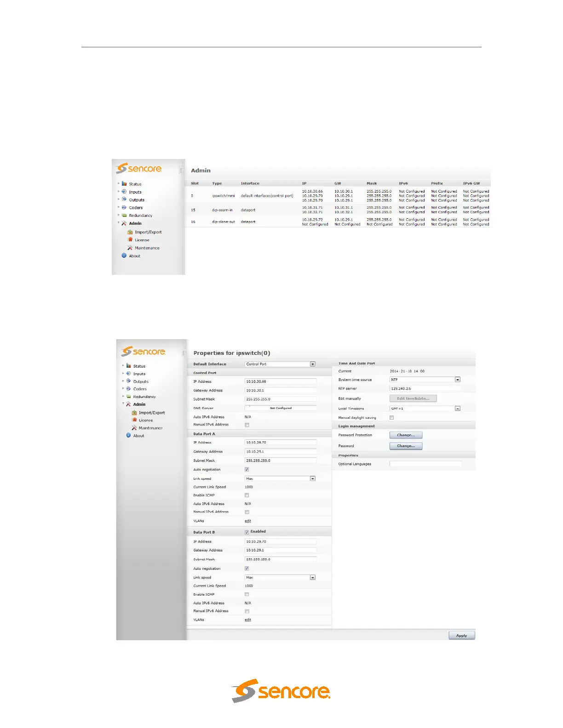The image size is (563, 728).
Task: Open the Default Interface dropdown showing Control Port
Action: pos(280,364)
